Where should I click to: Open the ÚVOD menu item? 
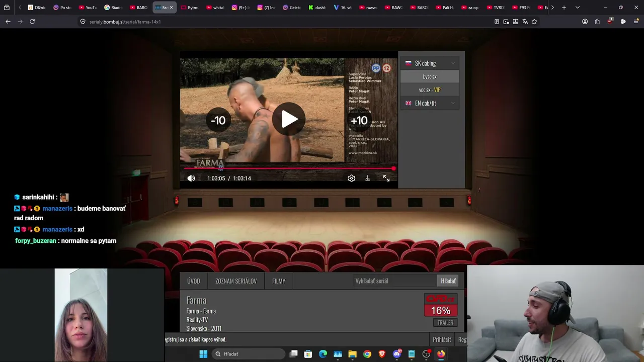(x=194, y=281)
